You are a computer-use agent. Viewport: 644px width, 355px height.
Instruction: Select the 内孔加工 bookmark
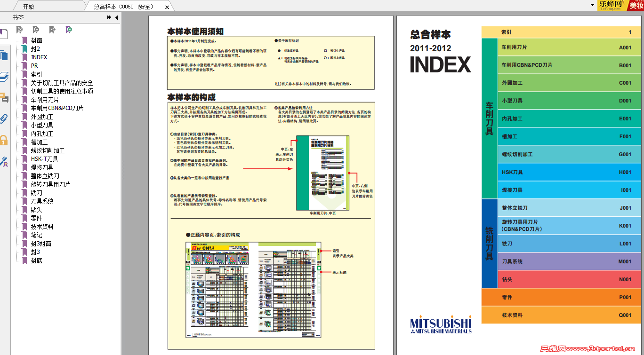point(42,134)
